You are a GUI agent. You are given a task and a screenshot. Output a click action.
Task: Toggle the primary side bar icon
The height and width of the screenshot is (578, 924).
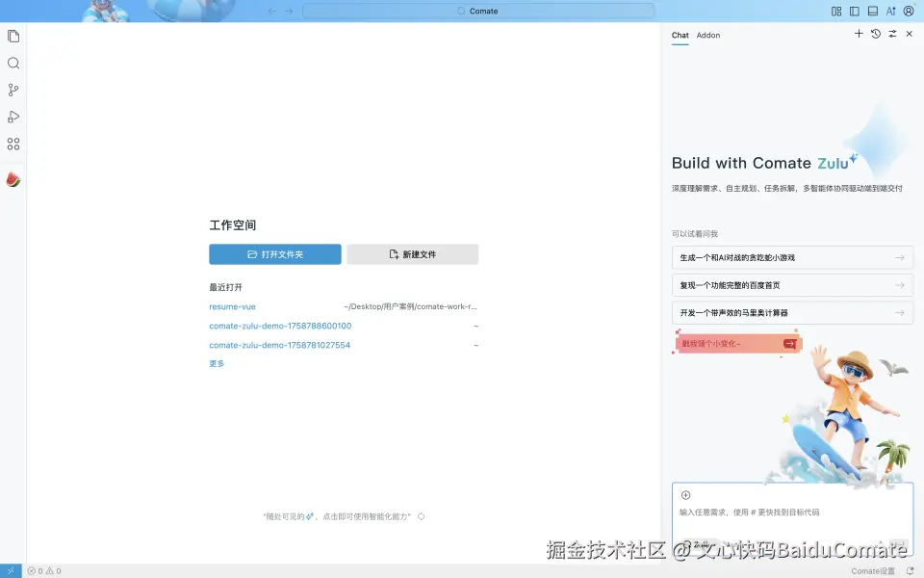coord(855,11)
